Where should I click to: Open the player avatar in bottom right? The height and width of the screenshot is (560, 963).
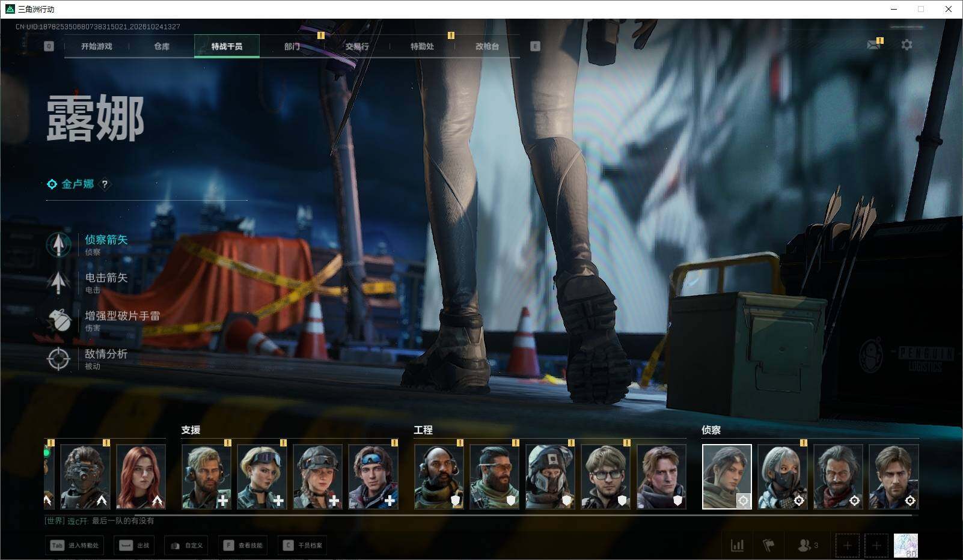pos(906,546)
